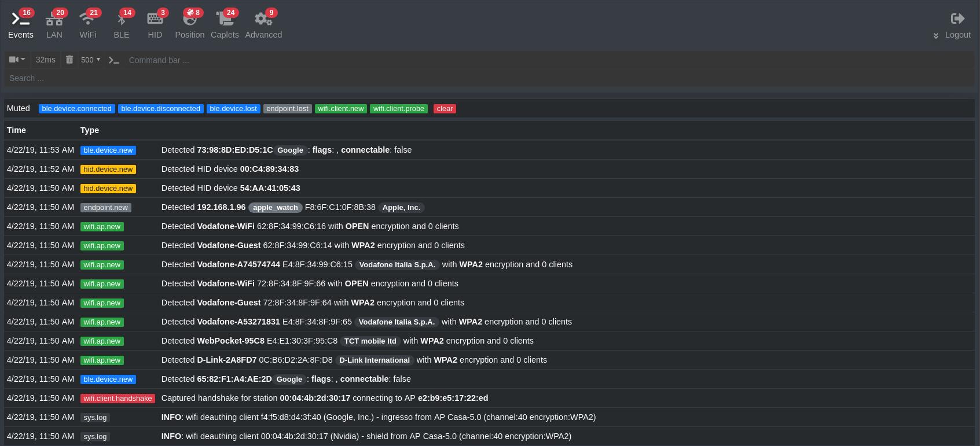This screenshot has height=446, width=980.
Task: Open the Caplets icon
Action: (x=225, y=19)
